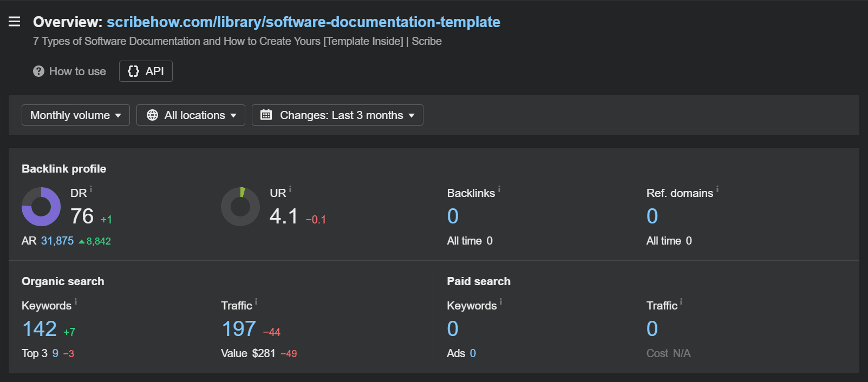Click the DR score 76
Image resolution: width=868 pixels, height=382 pixels.
click(x=82, y=216)
